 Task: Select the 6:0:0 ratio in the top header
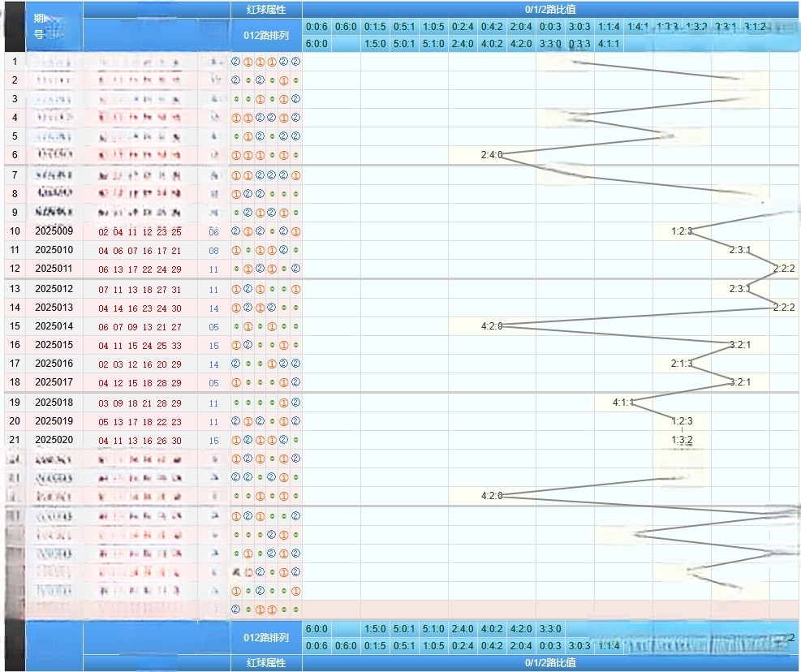317,44
